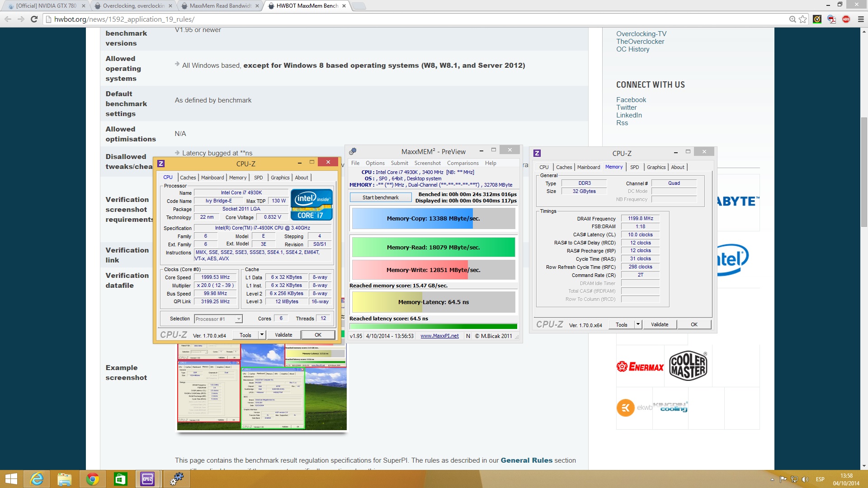Viewport: 868px width, 488px height.
Task: Open Windows Store from taskbar
Action: [120, 479]
